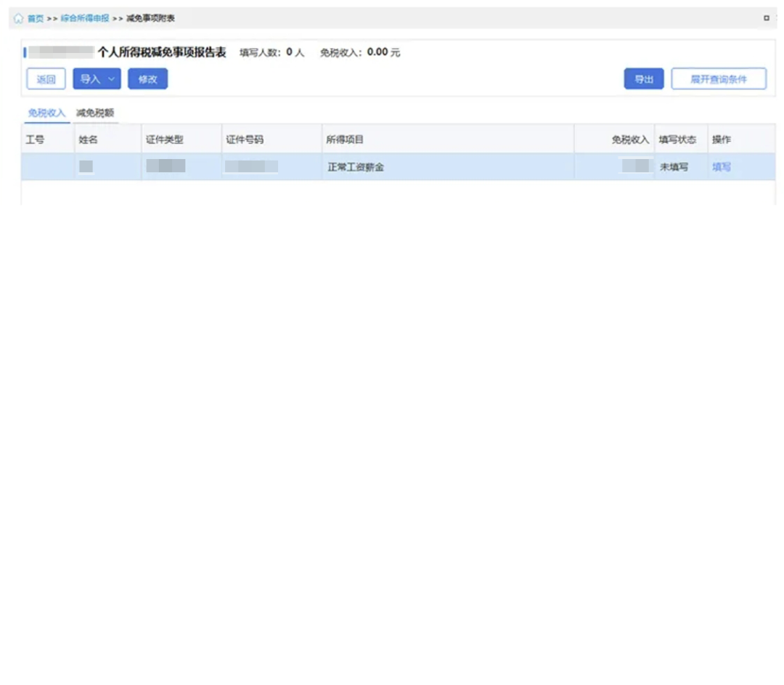The width and height of the screenshot is (784, 685).
Task: Click the 所得项目 column header
Action: click(345, 139)
